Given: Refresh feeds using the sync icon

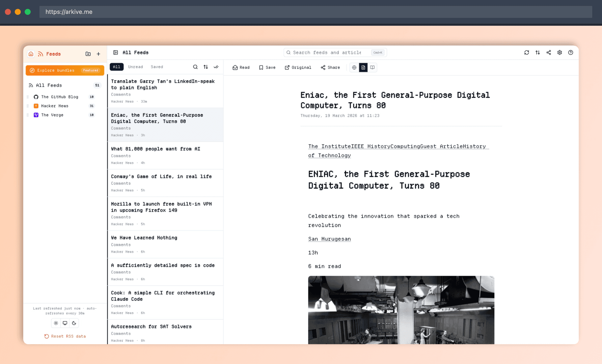Looking at the screenshot, I should [526, 53].
